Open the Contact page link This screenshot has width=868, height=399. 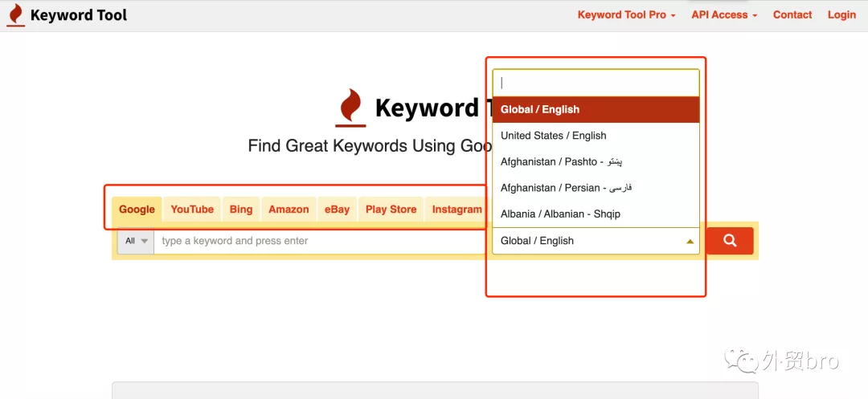(x=792, y=15)
